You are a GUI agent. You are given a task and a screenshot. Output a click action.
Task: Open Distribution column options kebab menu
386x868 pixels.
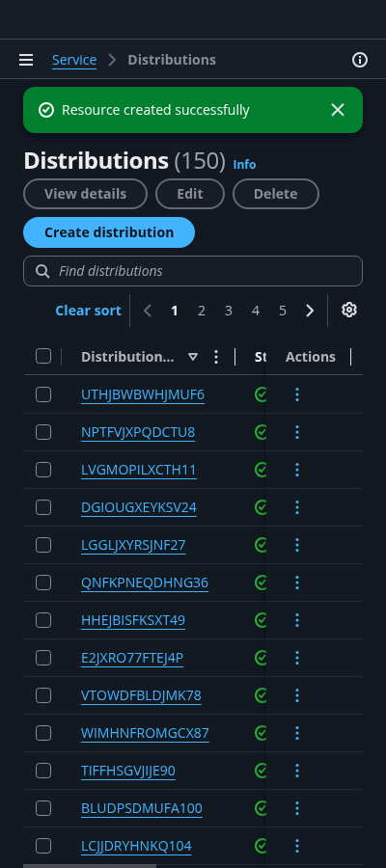[216, 357]
